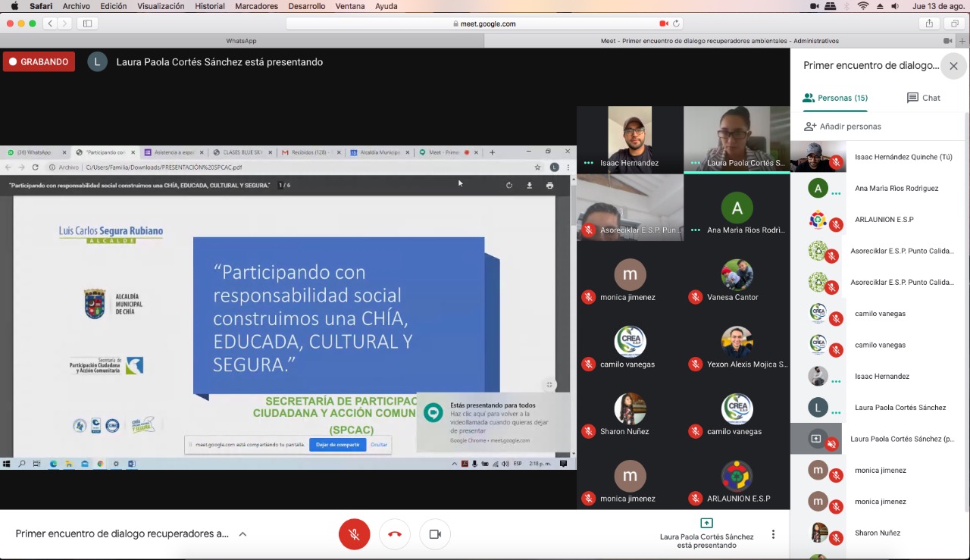Click Añadir personas
Viewport: 970px width, 560px height.
(843, 127)
